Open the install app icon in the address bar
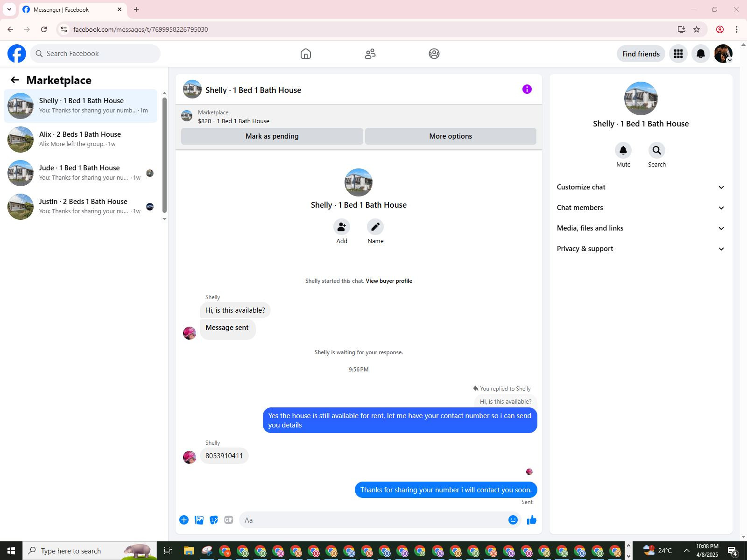Viewport: 747px width, 560px height. click(682, 29)
